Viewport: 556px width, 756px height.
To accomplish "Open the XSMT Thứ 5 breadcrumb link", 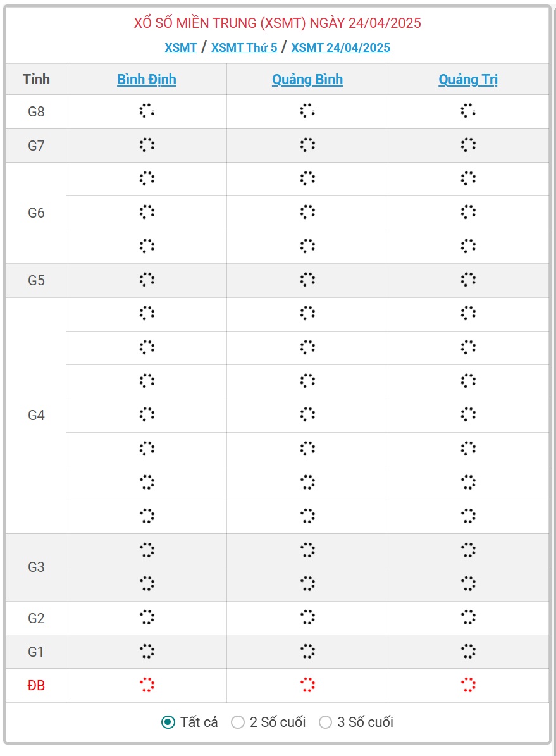I will pyautogui.click(x=244, y=47).
